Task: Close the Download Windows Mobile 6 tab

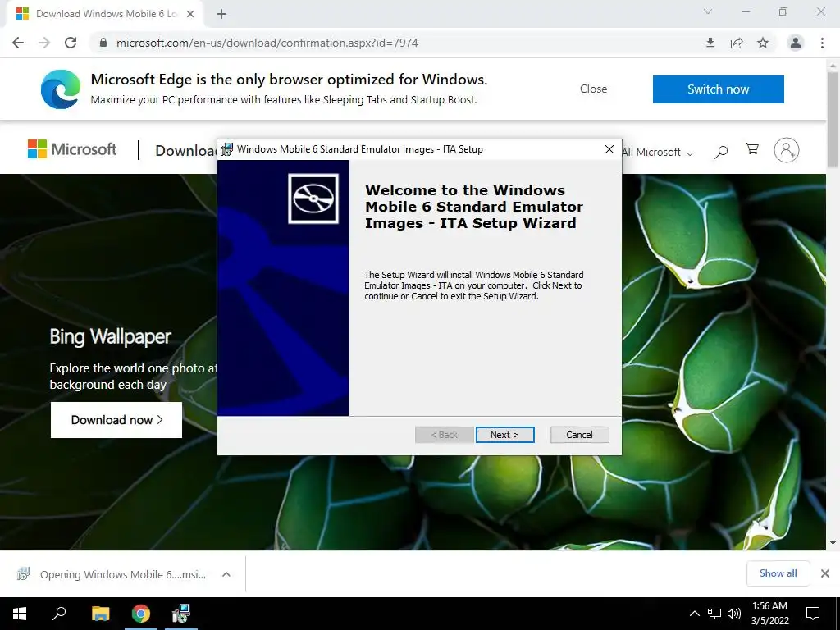Action: [x=190, y=14]
